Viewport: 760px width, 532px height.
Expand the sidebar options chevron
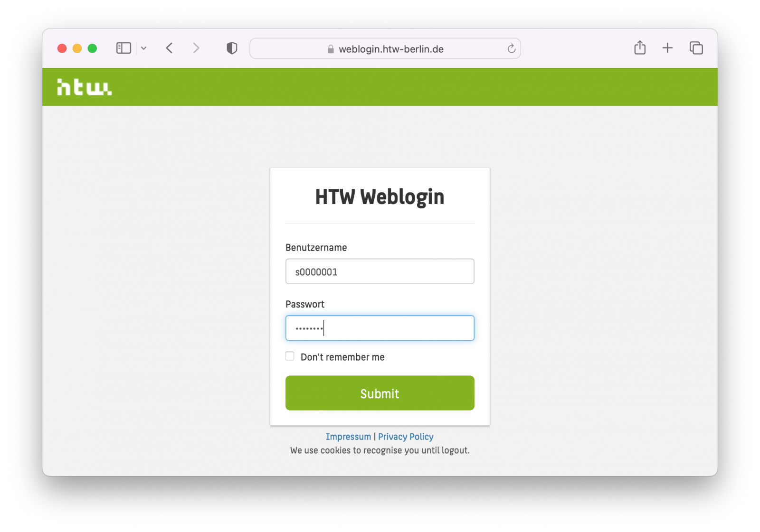(x=143, y=48)
